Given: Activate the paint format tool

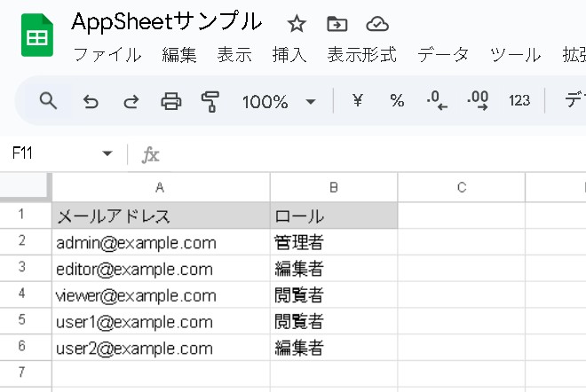Looking at the screenshot, I should point(210,101).
